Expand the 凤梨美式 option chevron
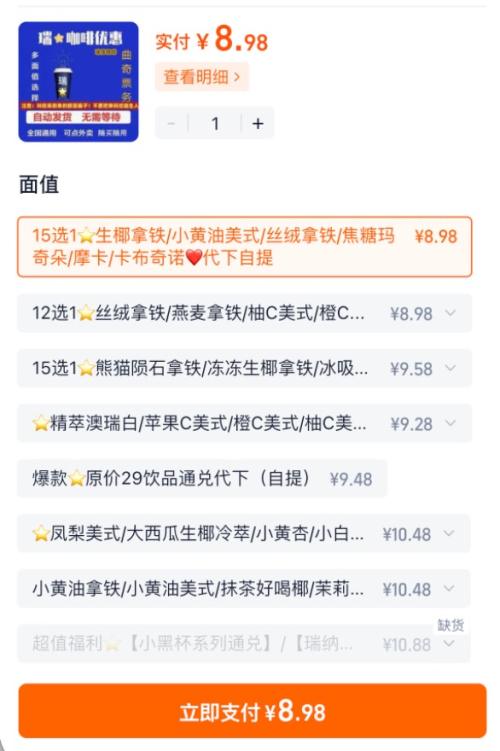Viewport: 500px width, 751px height. click(449, 534)
